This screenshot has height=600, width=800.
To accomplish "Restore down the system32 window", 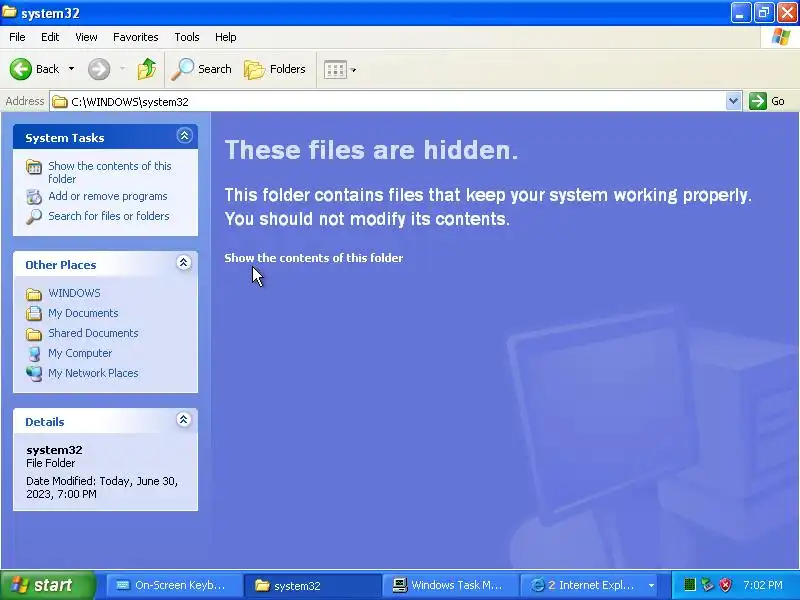I will 764,13.
